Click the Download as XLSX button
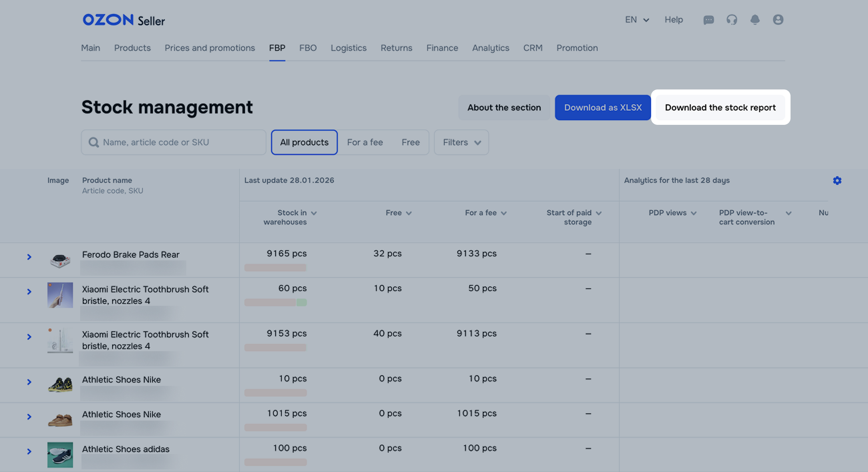Image resolution: width=868 pixels, height=472 pixels. pos(603,107)
